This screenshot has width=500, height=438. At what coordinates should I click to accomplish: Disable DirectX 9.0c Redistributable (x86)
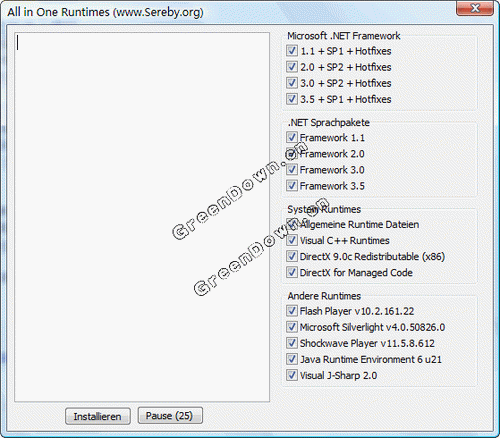pos(292,256)
